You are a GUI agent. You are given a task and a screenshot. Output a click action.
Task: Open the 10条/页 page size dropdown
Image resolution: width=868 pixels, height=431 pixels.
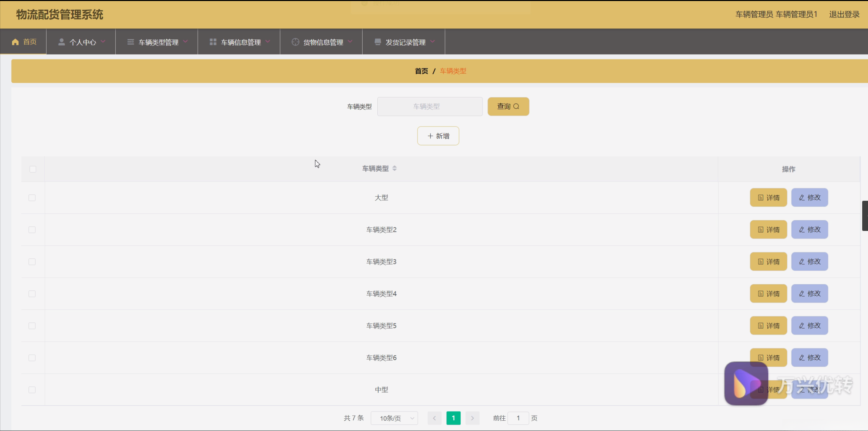coord(394,418)
